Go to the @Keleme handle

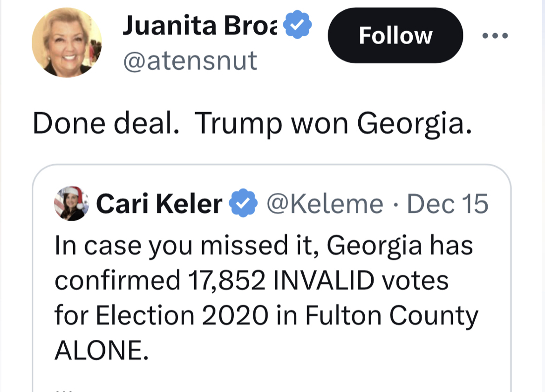pyautogui.click(x=324, y=204)
